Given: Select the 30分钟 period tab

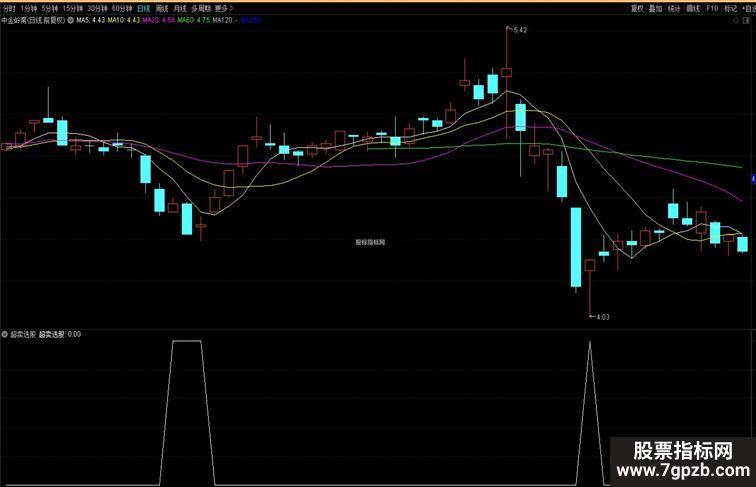Looking at the screenshot, I should pos(97,9).
